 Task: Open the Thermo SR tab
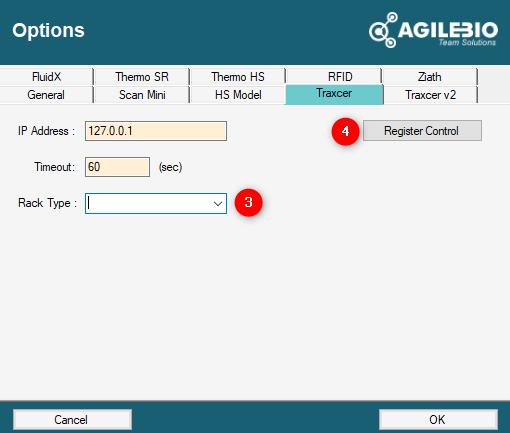142,77
